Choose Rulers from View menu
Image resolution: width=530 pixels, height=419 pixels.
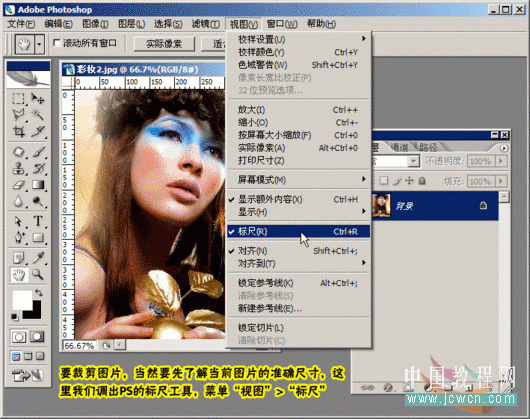click(299, 231)
